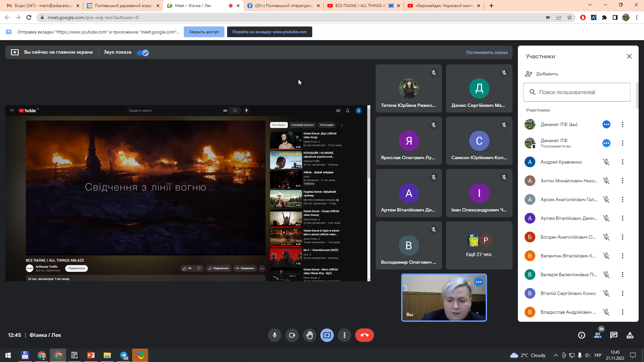Open Windows Start menu
This screenshot has height=362, width=644.
click(8, 355)
